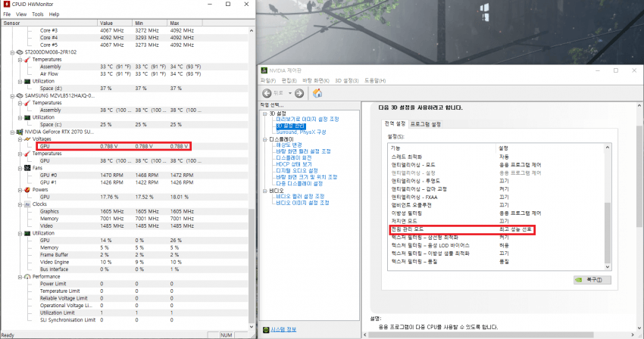
Task: Click the Clocks Hz icon
Action: coord(27,204)
